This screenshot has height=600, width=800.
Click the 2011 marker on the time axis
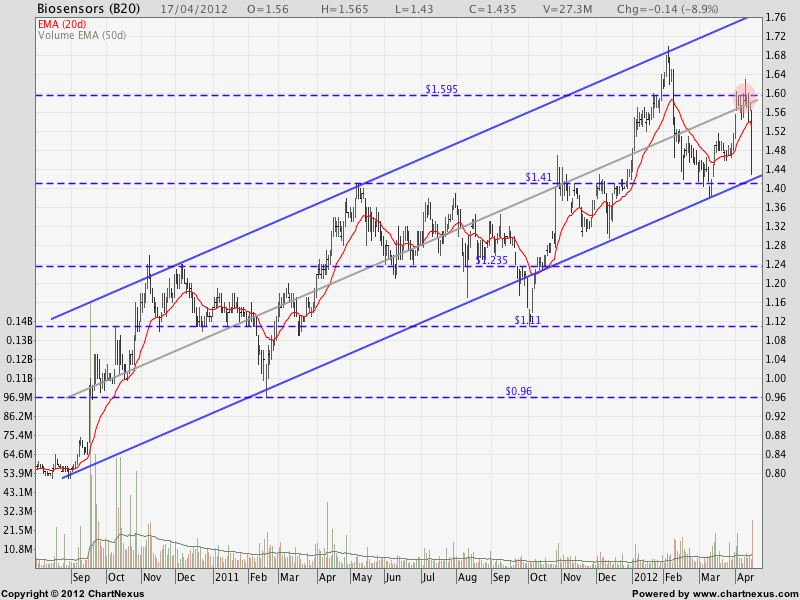click(x=226, y=578)
